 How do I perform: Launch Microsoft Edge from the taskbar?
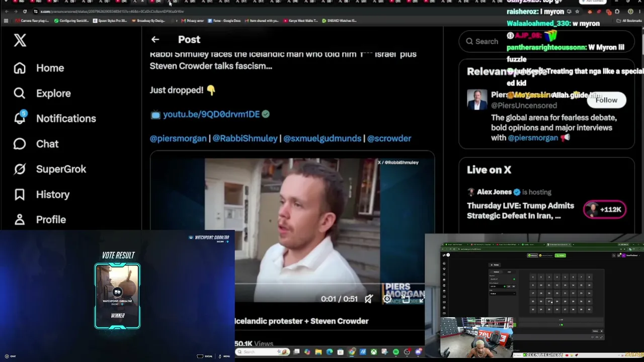(330, 352)
